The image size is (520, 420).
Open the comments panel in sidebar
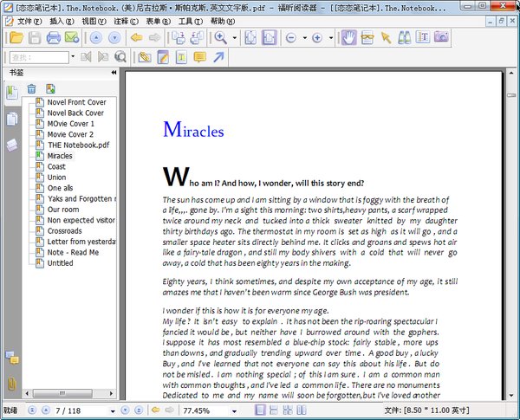(12, 358)
